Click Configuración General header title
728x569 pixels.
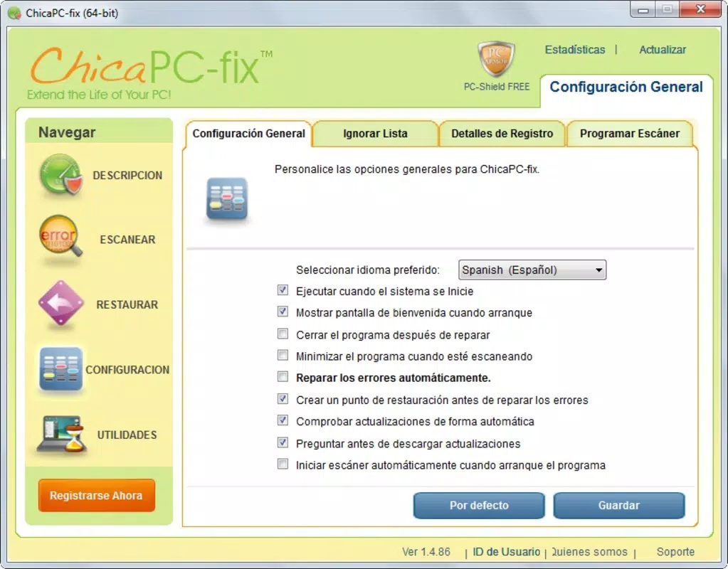point(626,87)
